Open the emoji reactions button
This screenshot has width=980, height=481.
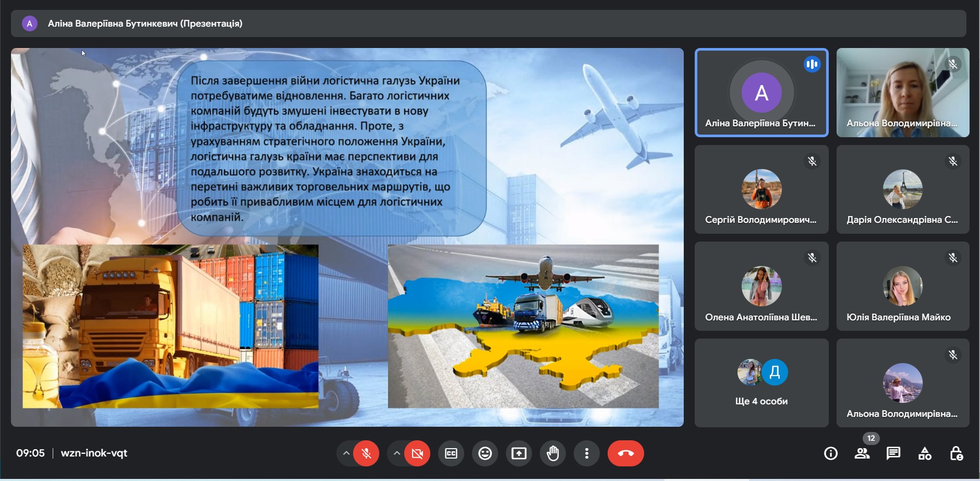pyautogui.click(x=485, y=453)
